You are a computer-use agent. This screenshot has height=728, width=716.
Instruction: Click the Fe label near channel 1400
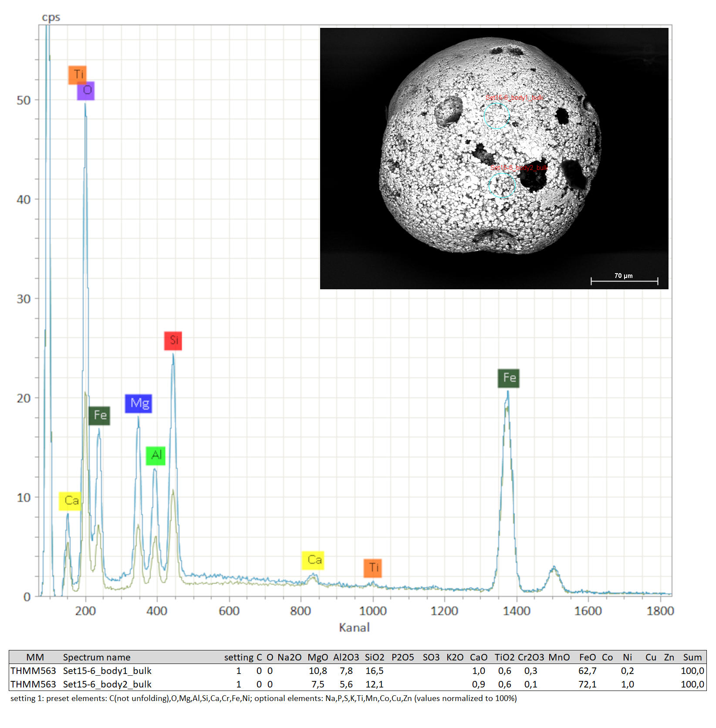[508, 378]
